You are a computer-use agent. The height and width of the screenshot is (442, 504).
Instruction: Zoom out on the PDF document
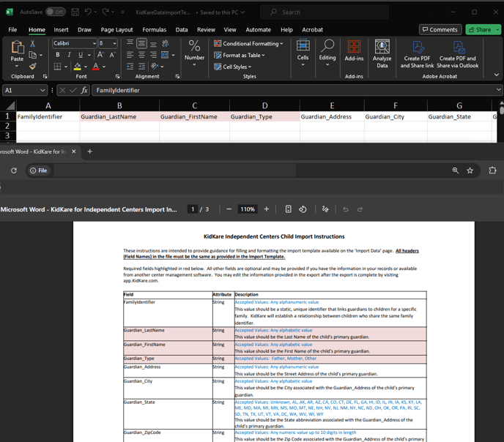click(229, 209)
